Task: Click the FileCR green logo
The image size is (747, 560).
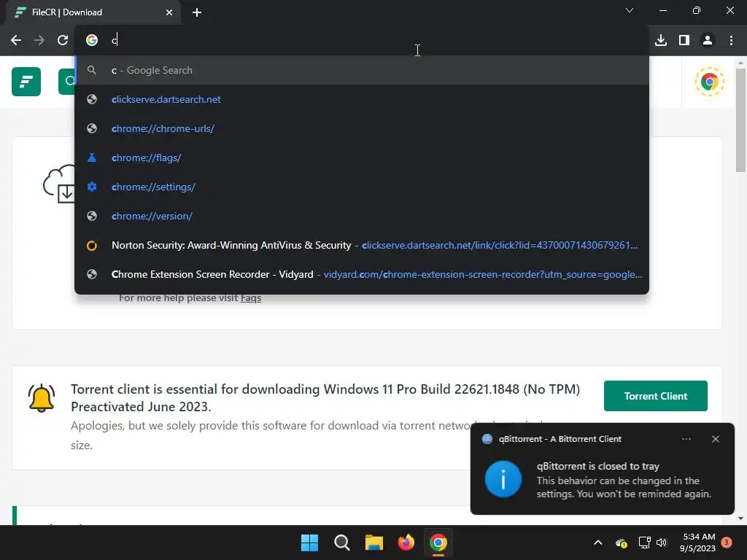Action: click(x=26, y=82)
